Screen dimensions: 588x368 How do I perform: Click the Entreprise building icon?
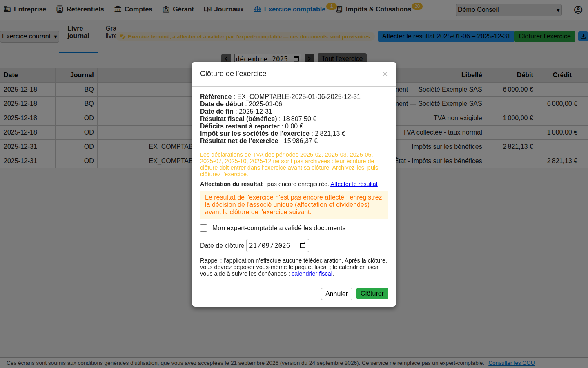point(7,9)
